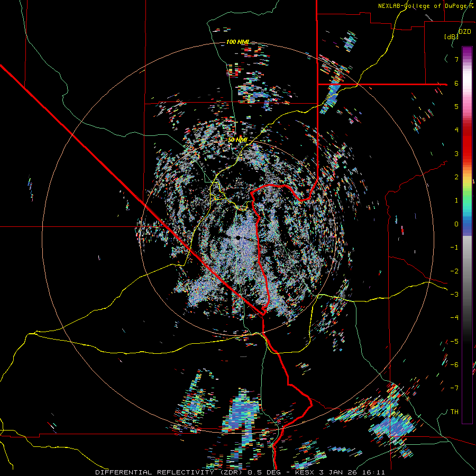Click the ZDR color scale bar
This screenshot has width=476, height=476.
(x=467, y=235)
